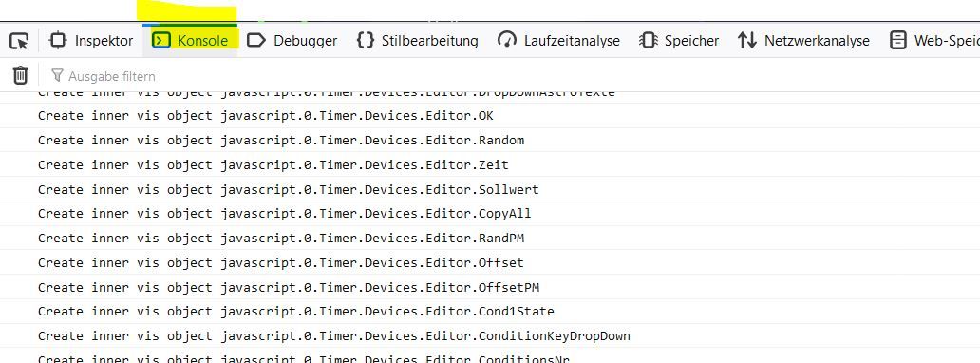Select the Stilbearbeitung tab
Viewport: 980px width, 363px height.
click(x=418, y=41)
